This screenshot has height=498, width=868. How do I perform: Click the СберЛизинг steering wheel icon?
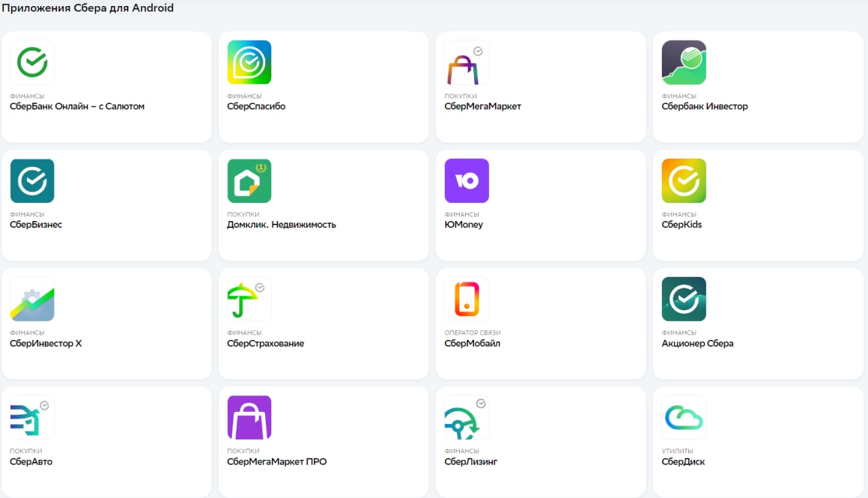pos(467,417)
